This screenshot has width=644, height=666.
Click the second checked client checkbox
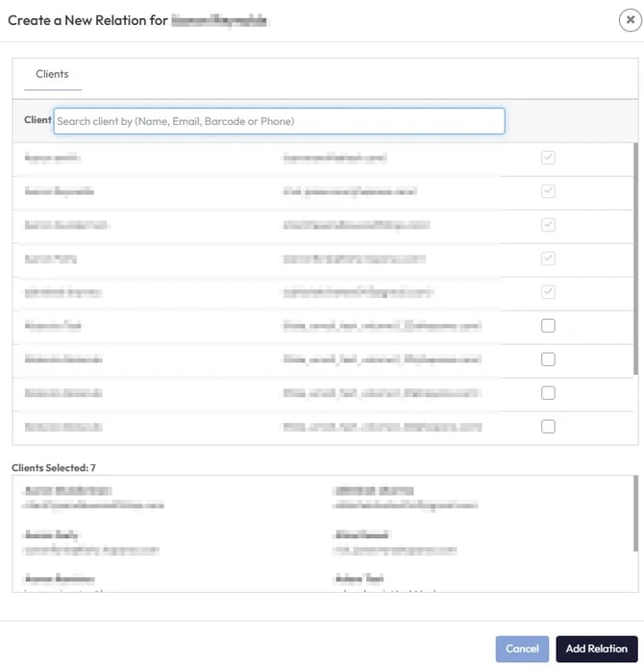pos(548,191)
